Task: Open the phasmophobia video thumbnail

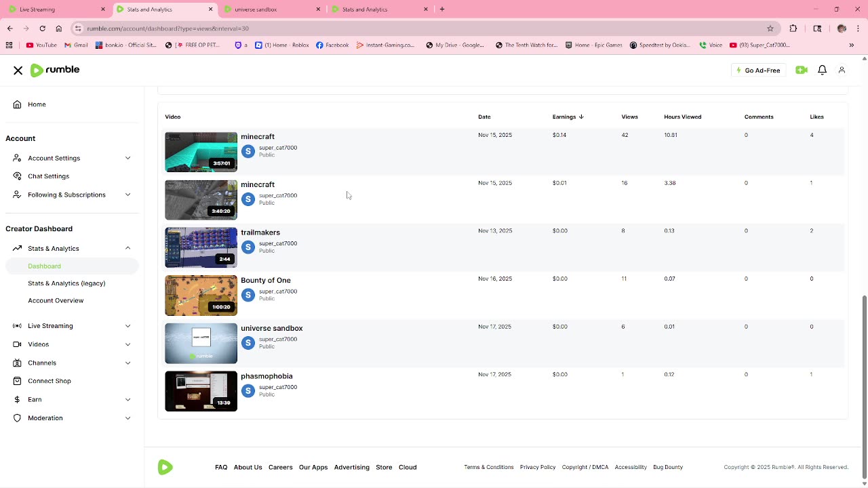Action: [x=201, y=391]
